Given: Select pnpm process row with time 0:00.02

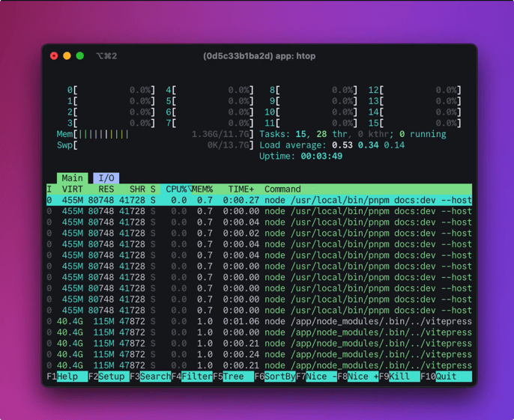Looking at the screenshot, I should point(259,234).
